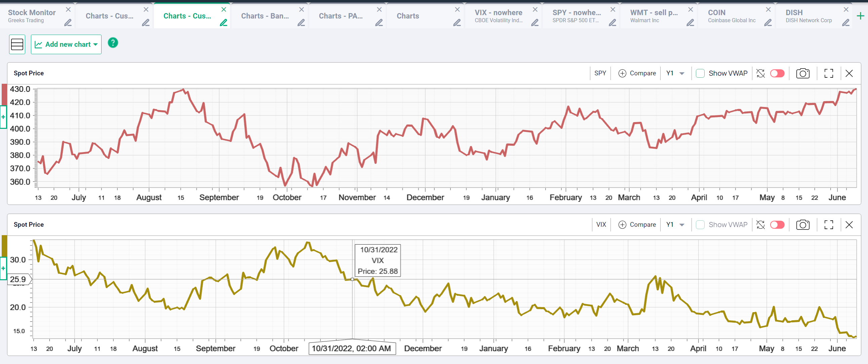This screenshot has height=364, width=868.
Task: Edit the WMT - sell p... tab pencil icon
Action: [x=691, y=23]
